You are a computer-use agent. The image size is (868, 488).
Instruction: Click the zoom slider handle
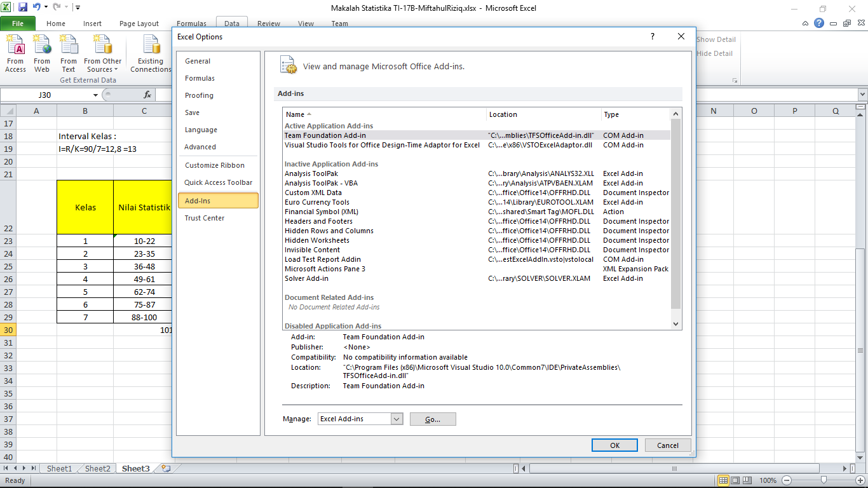pyautogui.click(x=824, y=480)
